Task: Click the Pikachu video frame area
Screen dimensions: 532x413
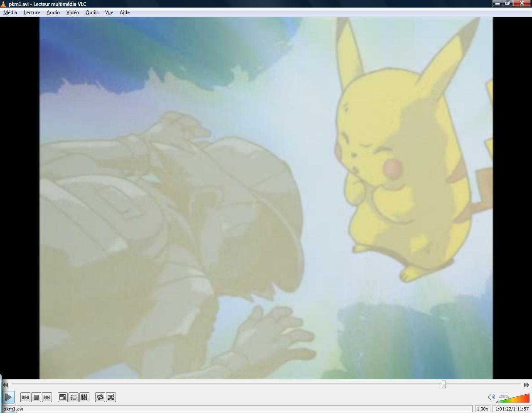Action: (x=266, y=198)
